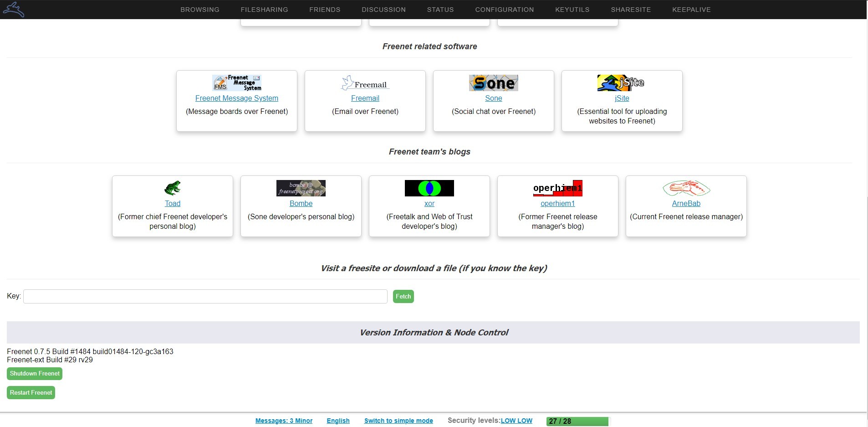Click the Restart Freenet button
Image resolution: width=868 pixels, height=427 pixels.
click(x=31, y=393)
